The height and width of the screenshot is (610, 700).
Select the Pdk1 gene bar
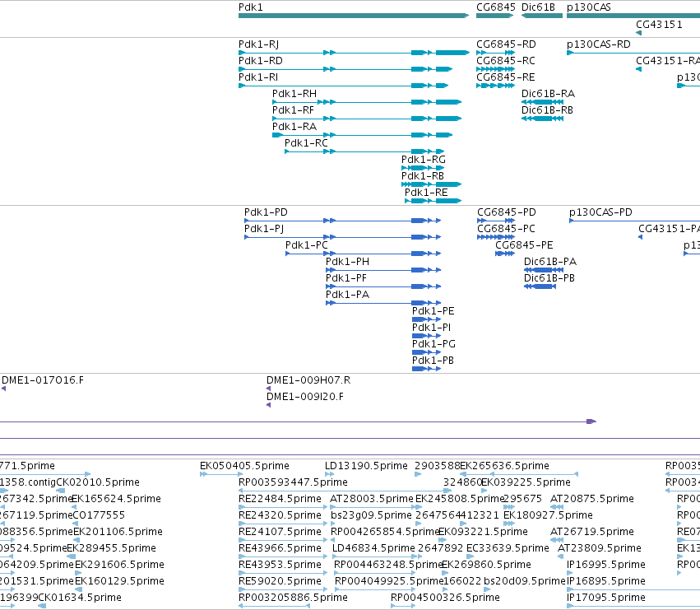(354, 16)
